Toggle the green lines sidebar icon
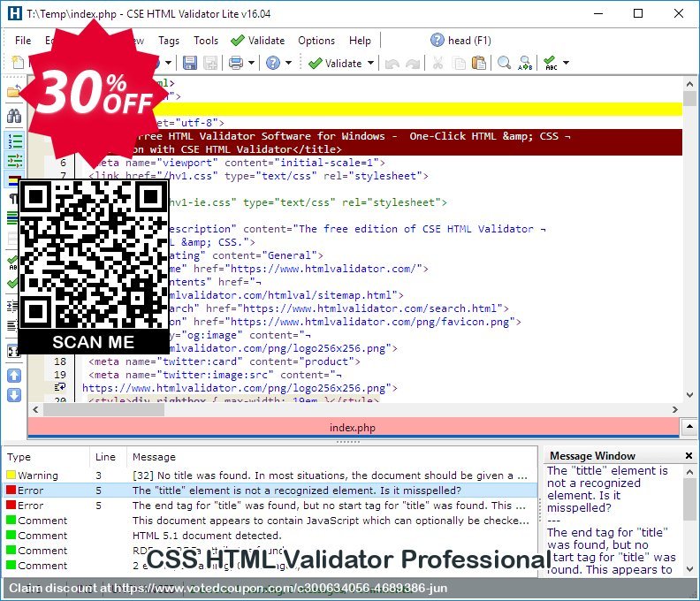Viewport: 700px width, 601px height. pyautogui.click(x=12, y=218)
